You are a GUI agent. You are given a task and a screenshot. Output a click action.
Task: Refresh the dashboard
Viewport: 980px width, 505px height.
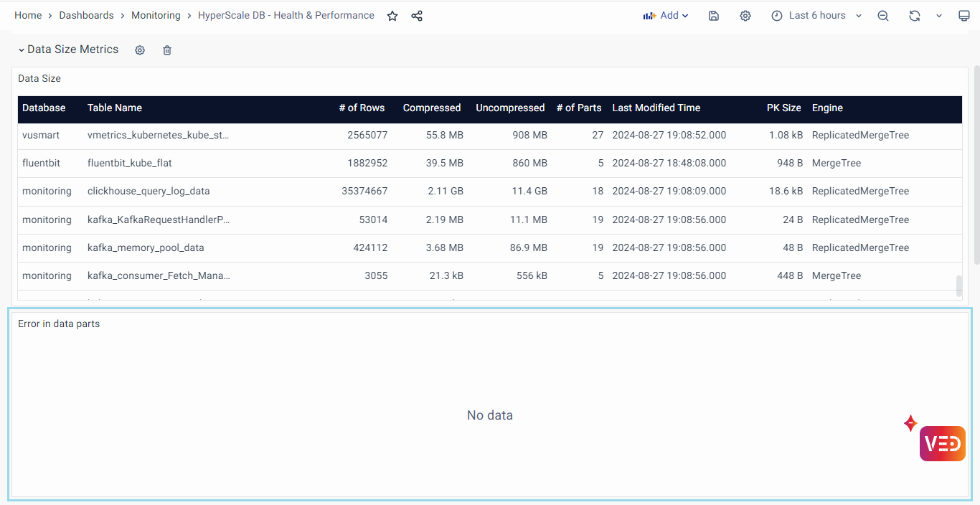coord(914,16)
